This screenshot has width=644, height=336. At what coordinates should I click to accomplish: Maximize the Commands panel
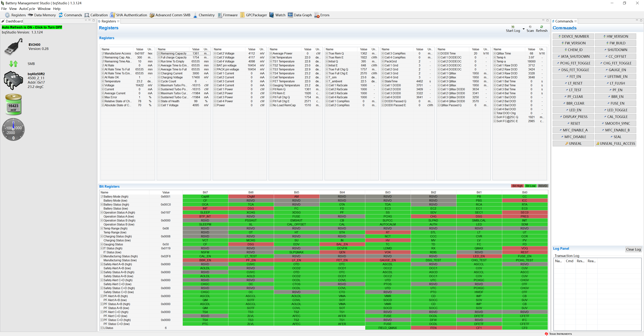tap(641, 20)
